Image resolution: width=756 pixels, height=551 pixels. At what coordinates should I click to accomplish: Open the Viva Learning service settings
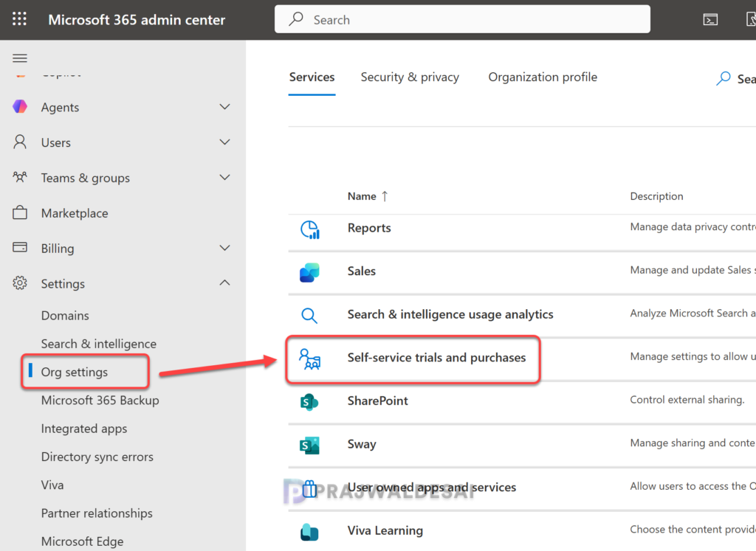(x=385, y=531)
